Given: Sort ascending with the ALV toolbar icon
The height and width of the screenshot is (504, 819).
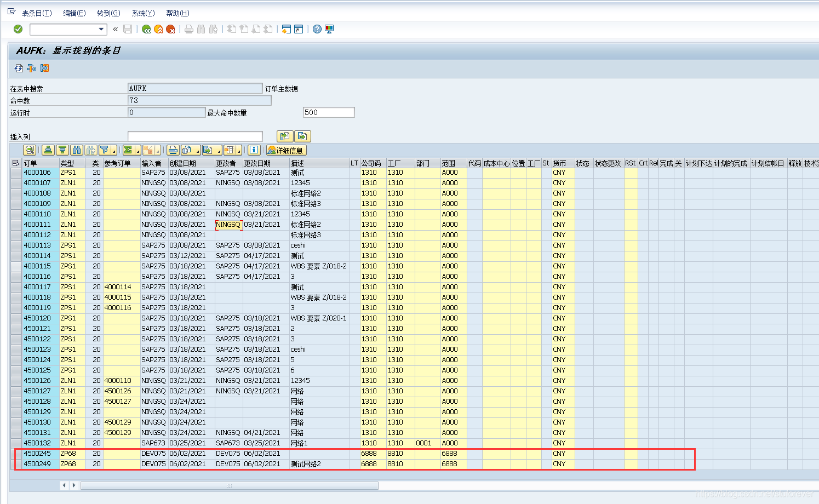Looking at the screenshot, I should tap(48, 150).
